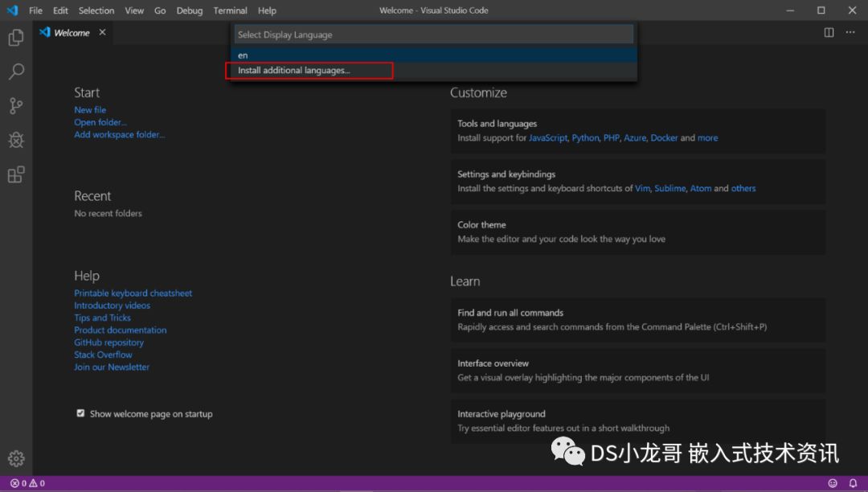
Task: Click the Python language support link
Action: [585, 137]
